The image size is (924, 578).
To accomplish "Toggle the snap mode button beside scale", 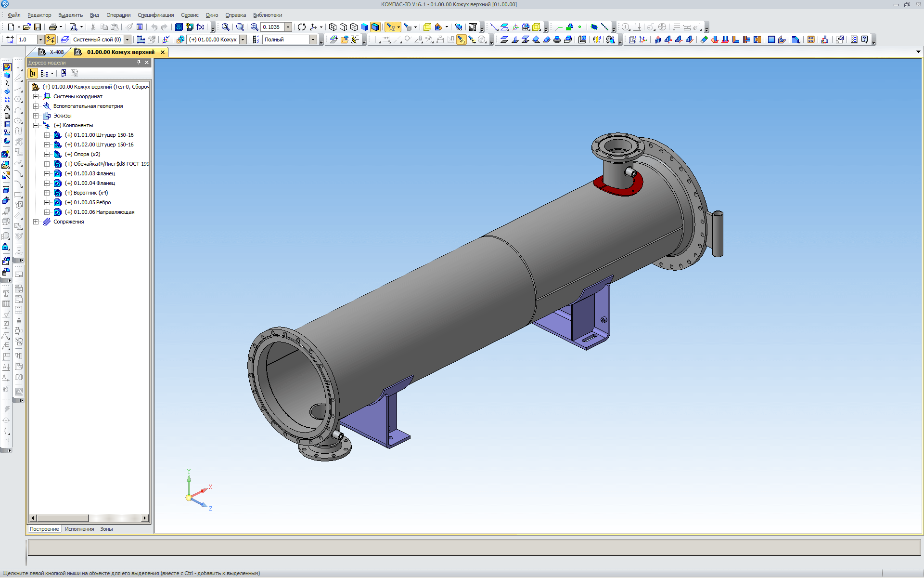I will coord(51,39).
